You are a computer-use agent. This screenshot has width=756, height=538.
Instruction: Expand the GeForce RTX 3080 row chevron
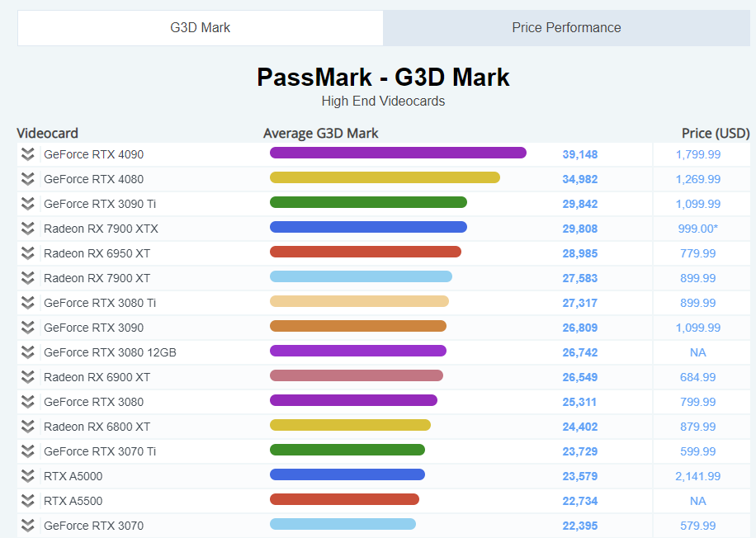click(x=28, y=402)
